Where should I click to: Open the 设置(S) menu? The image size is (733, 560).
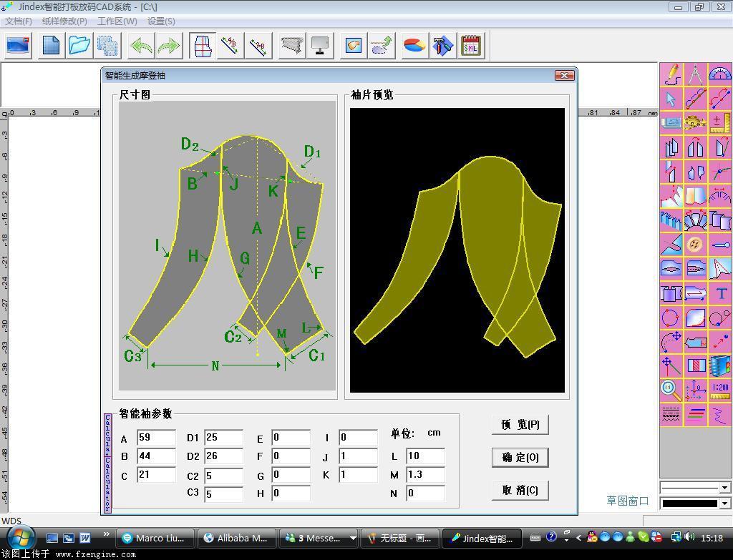pos(161,21)
